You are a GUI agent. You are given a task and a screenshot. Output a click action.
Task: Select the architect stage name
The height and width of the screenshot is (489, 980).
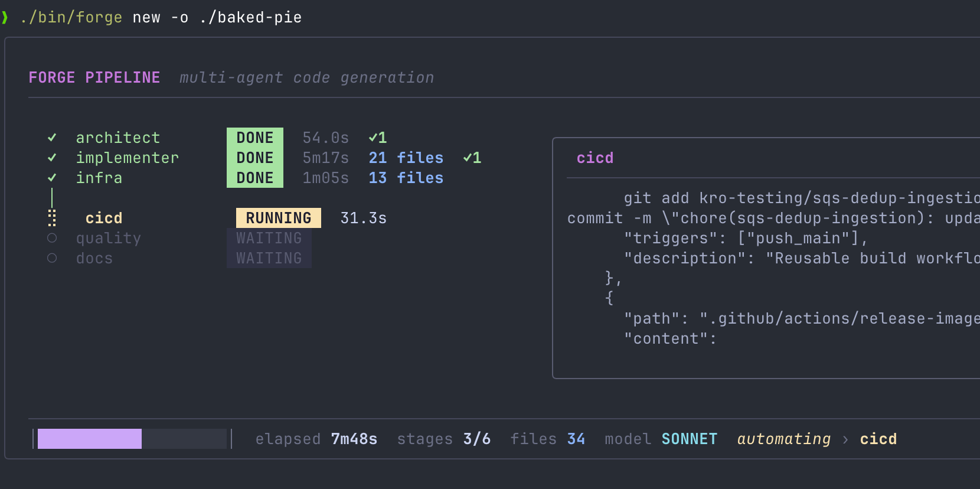[x=118, y=138]
